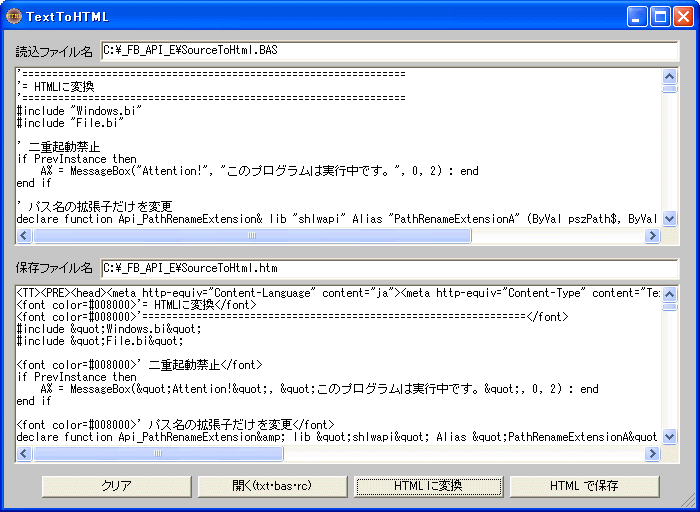Click the HTML で保存 button
The height and width of the screenshot is (512, 700).
583,486
